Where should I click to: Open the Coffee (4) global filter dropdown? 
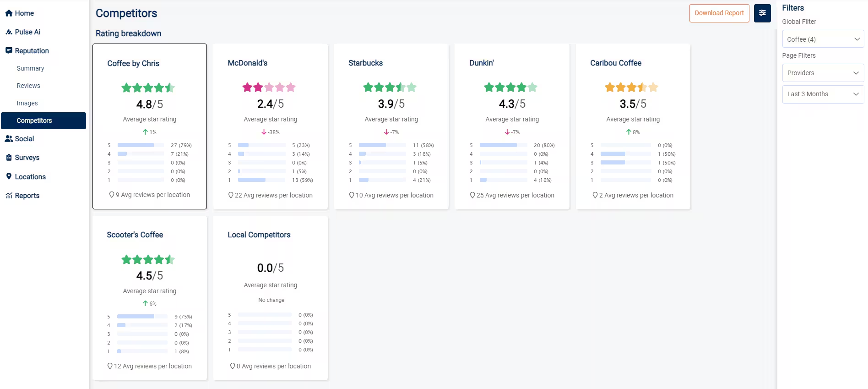coord(823,39)
